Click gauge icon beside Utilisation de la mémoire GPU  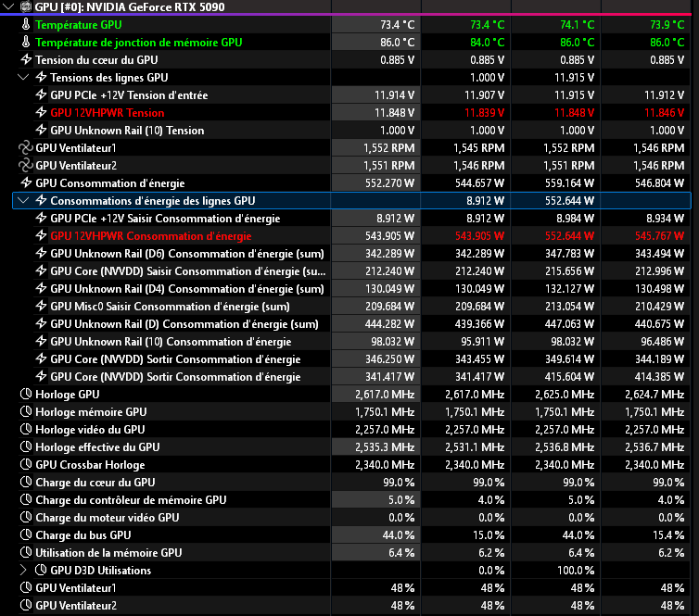[x=26, y=553]
